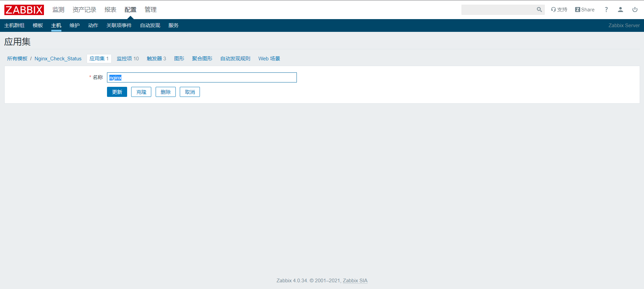Viewport: 644px width, 289px height.
Task: Go to 主机 submenu
Action: point(56,25)
